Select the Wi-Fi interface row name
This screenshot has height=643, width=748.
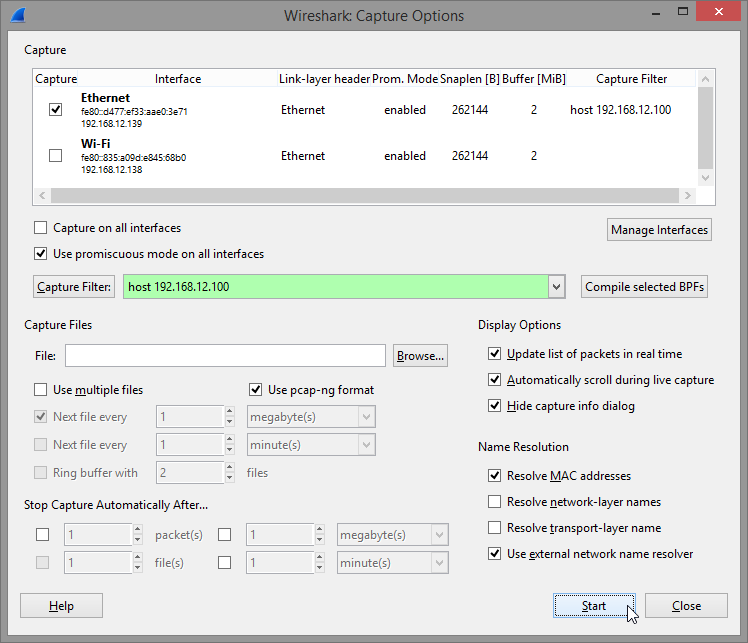pos(95,144)
